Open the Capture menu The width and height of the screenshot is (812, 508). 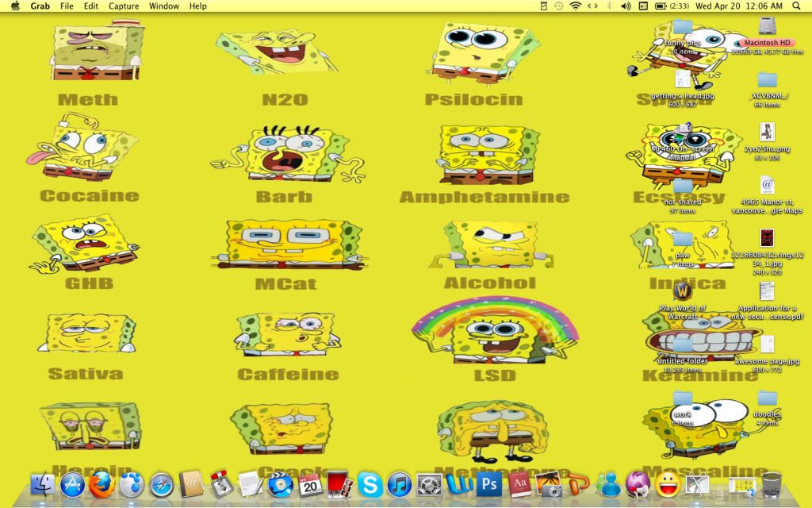(124, 6)
